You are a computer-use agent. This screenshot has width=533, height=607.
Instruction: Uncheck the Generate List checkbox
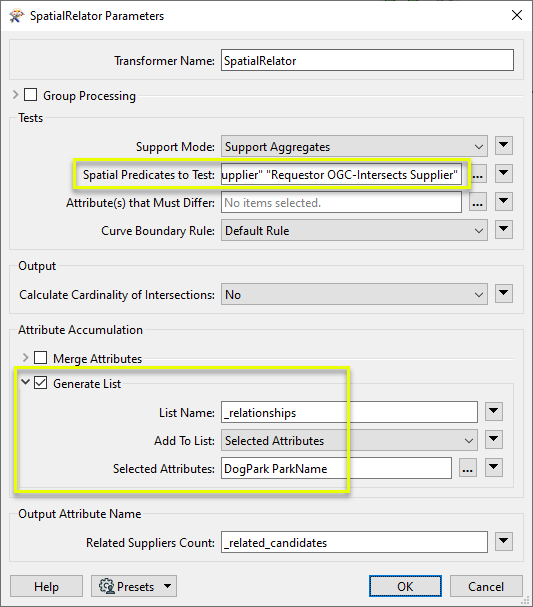tap(40, 383)
